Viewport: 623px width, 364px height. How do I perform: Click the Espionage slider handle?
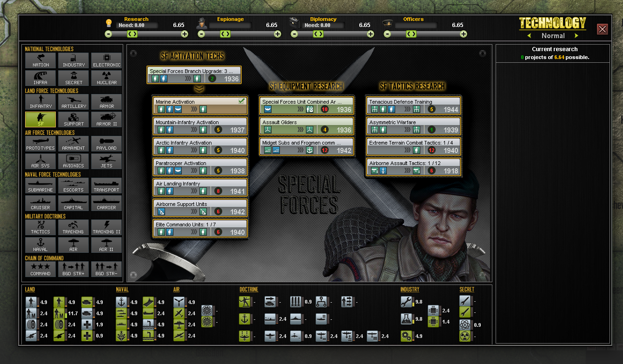[x=225, y=34]
